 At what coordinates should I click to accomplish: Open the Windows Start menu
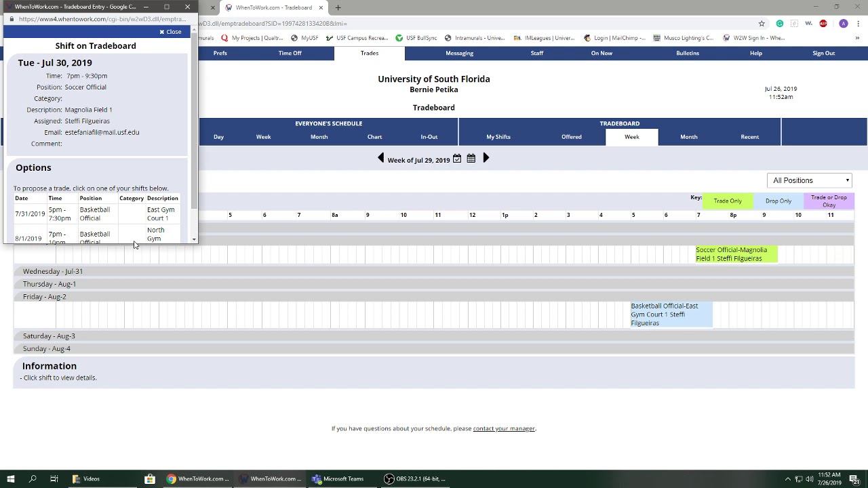10,479
